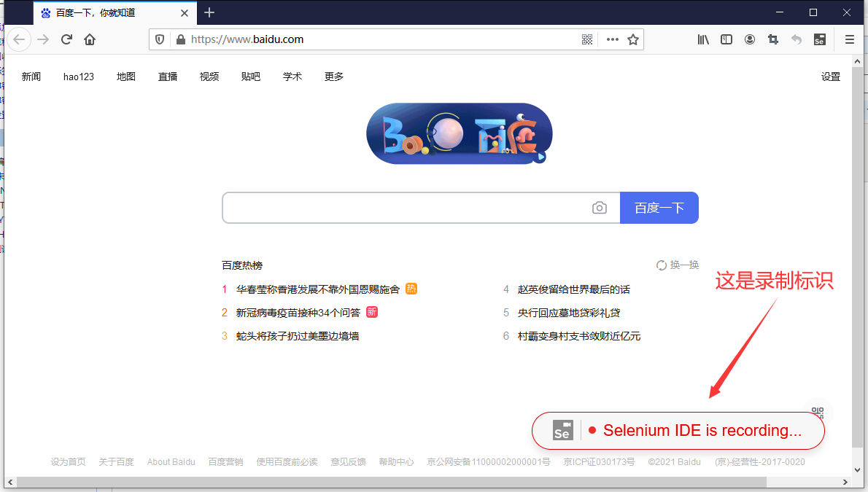Open the 学术 nav link
The image size is (868, 492).
pyautogui.click(x=292, y=77)
